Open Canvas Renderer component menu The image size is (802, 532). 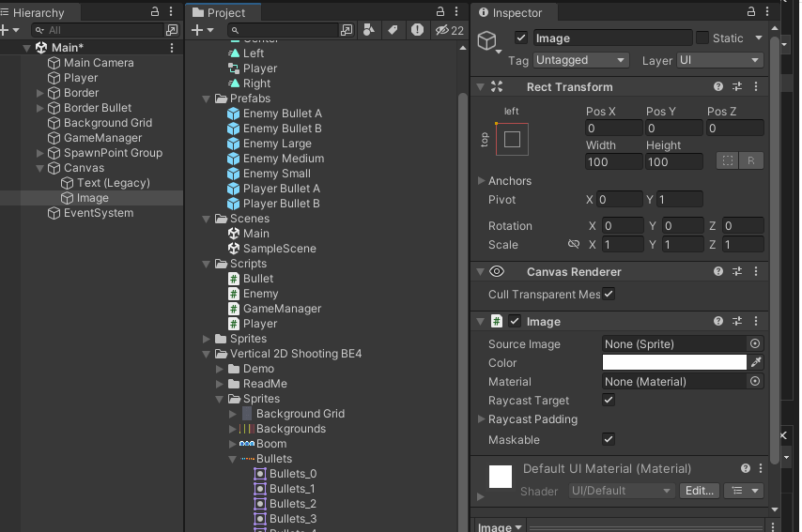tap(756, 271)
